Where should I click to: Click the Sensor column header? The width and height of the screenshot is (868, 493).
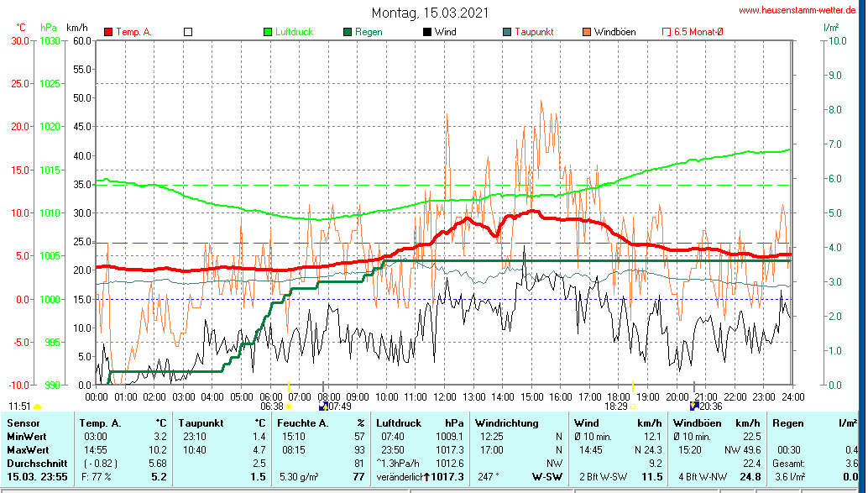pos(24,423)
